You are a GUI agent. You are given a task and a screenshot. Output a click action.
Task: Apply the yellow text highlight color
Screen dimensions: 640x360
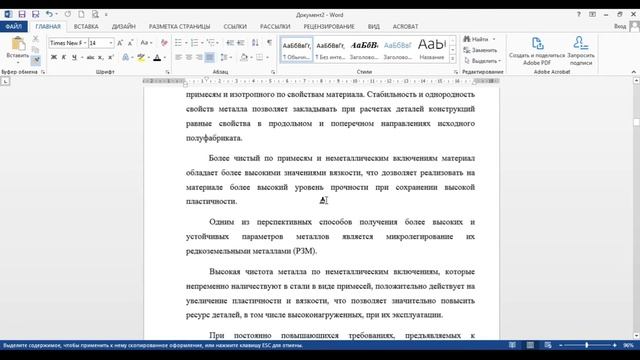pyautogui.click(x=141, y=58)
